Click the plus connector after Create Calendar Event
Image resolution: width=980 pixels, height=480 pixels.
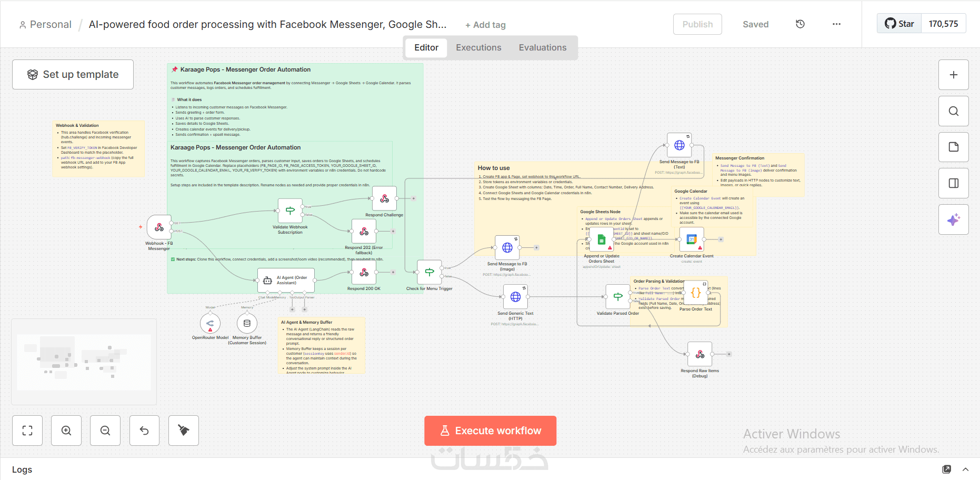[x=721, y=239]
